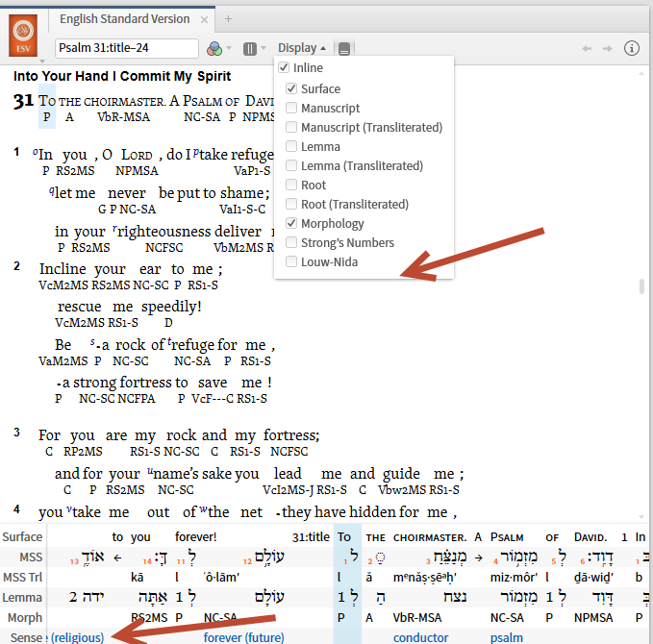Toggle the interlinear ribbon pane icon

click(x=344, y=49)
